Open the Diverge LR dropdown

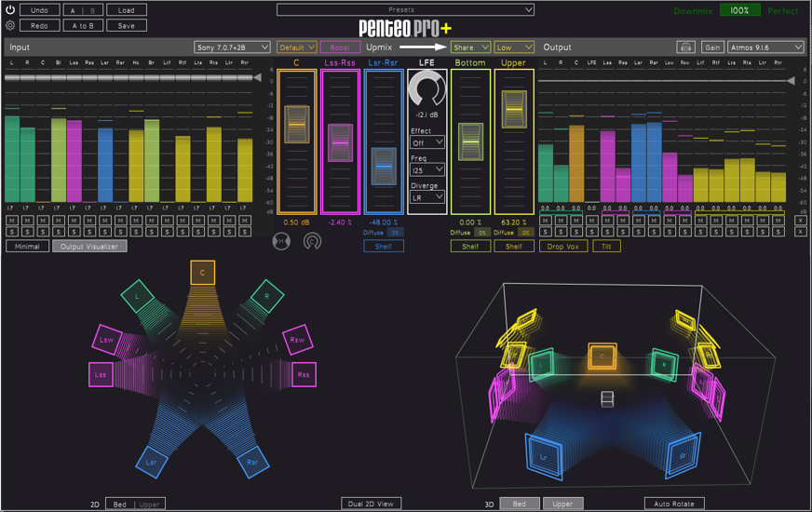(427, 197)
